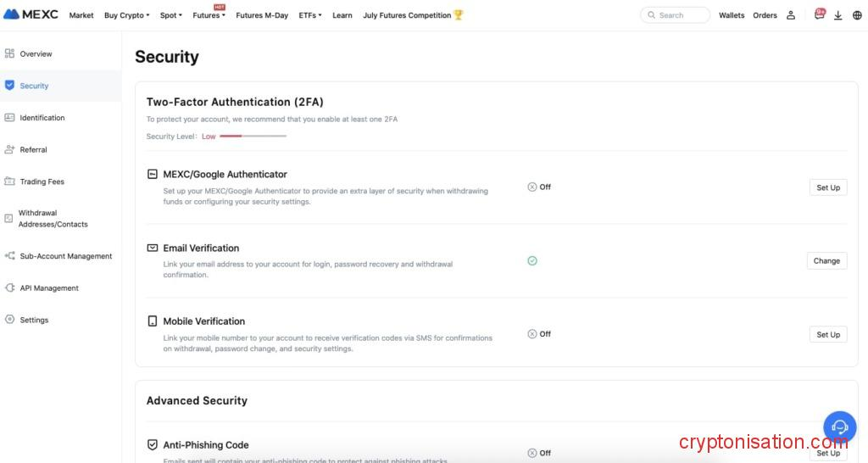
Task: Click the Security Level indicator bar
Action: click(x=253, y=137)
